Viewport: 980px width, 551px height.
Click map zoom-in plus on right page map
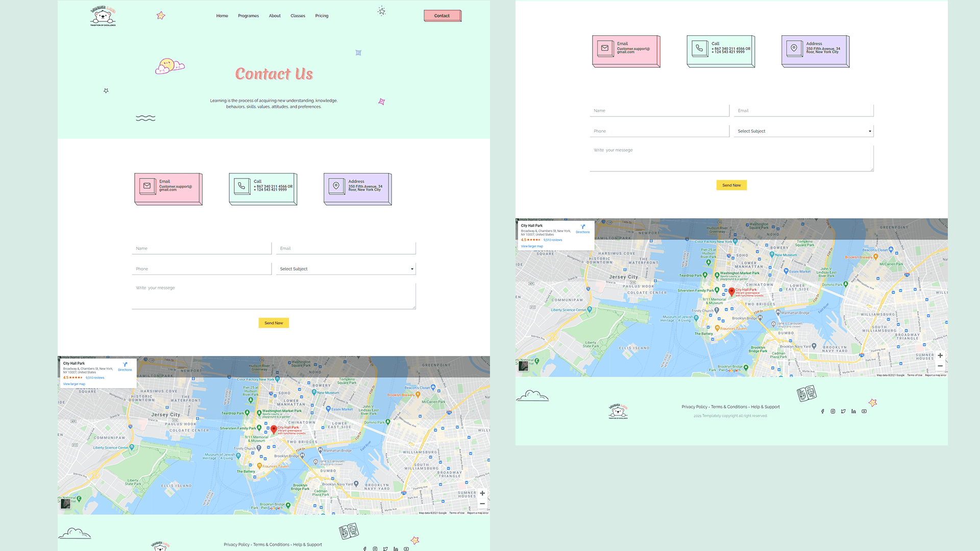(940, 356)
